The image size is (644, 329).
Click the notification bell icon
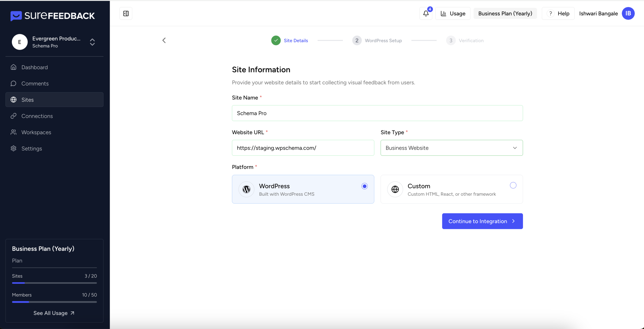426,14
